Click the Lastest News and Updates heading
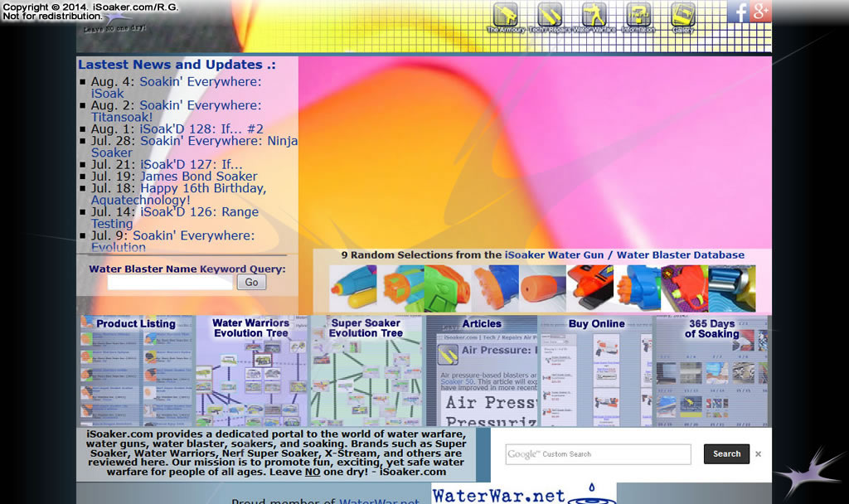849x504 pixels. [177, 65]
